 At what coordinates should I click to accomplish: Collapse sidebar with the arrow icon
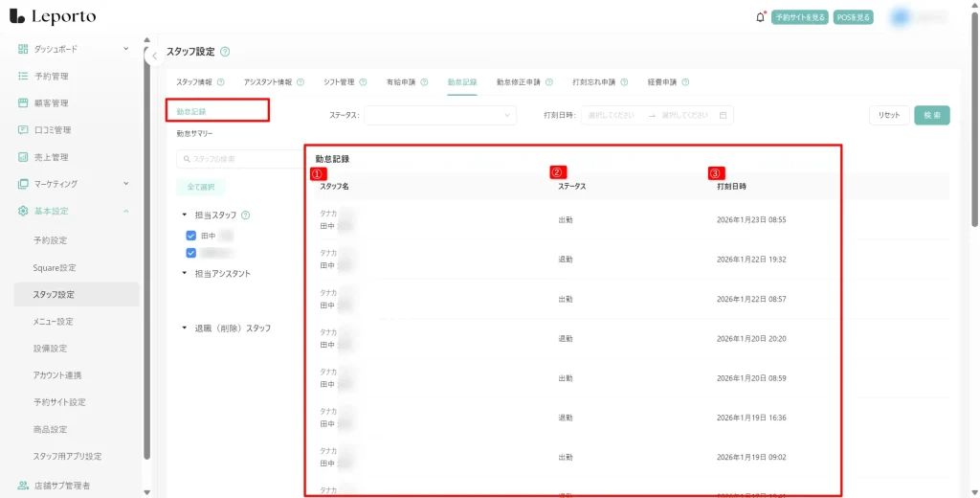point(154,57)
